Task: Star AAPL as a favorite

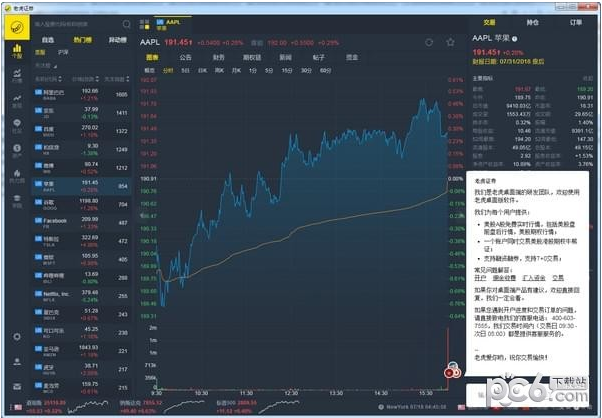Action: pos(450,42)
